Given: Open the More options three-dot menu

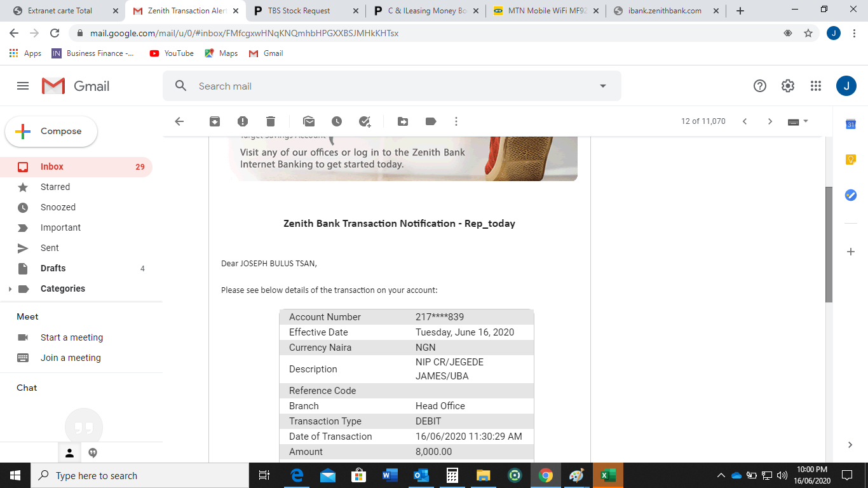Looking at the screenshot, I should click(x=456, y=121).
